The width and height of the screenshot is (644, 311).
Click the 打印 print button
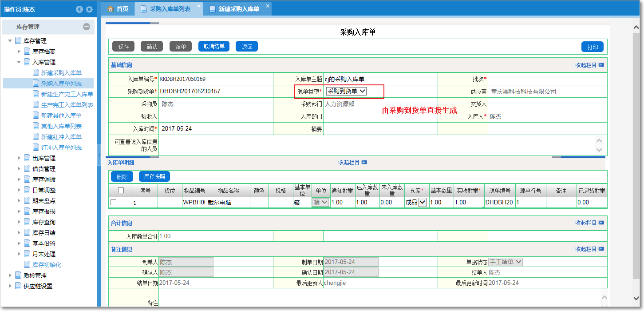tap(593, 47)
